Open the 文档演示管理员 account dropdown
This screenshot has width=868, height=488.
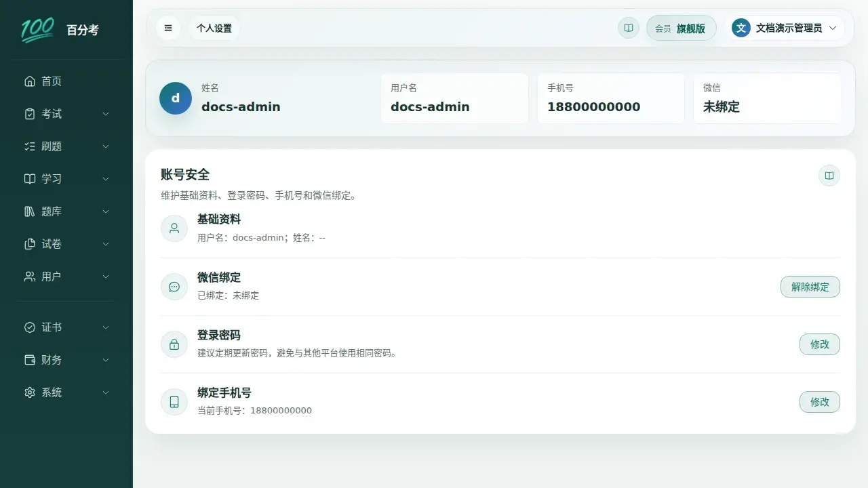785,28
